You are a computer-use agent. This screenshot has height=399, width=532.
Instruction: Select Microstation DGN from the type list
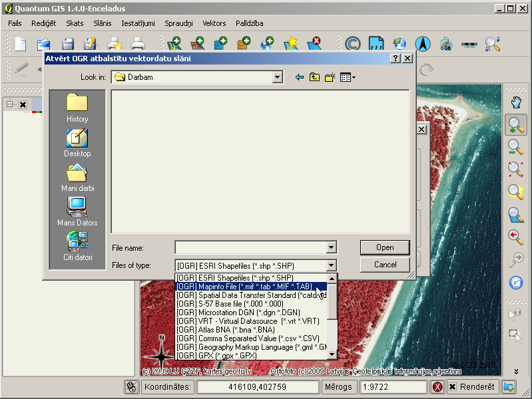251,313
